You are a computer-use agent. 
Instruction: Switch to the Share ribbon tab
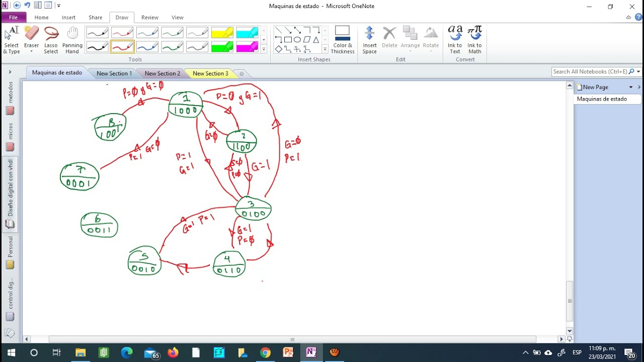click(x=96, y=17)
